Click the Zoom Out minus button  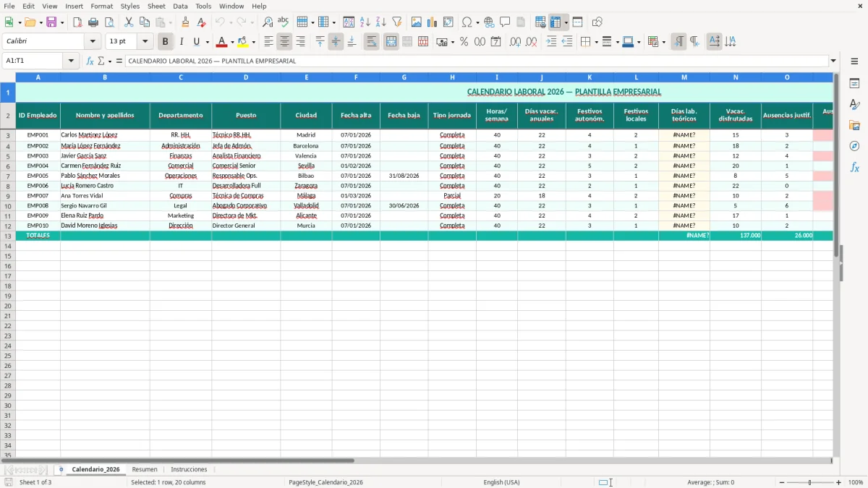782,482
